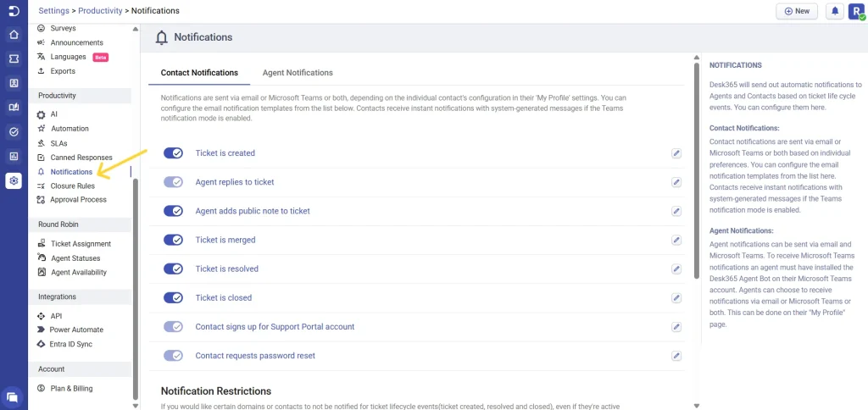Select the Settings gear icon in left rail
This screenshot has width=868, height=410.
(x=14, y=180)
